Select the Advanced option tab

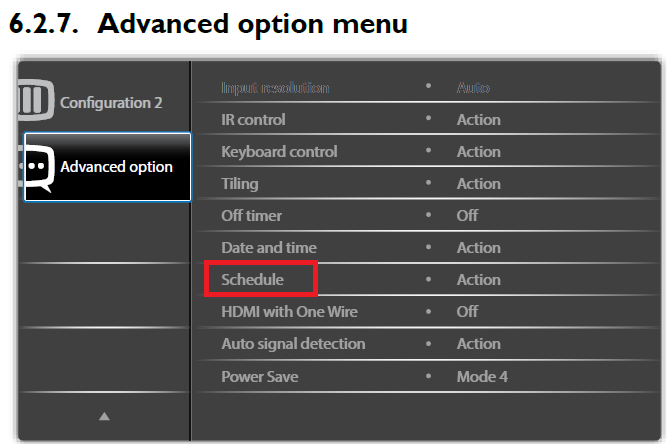click(x=116, y=167)
